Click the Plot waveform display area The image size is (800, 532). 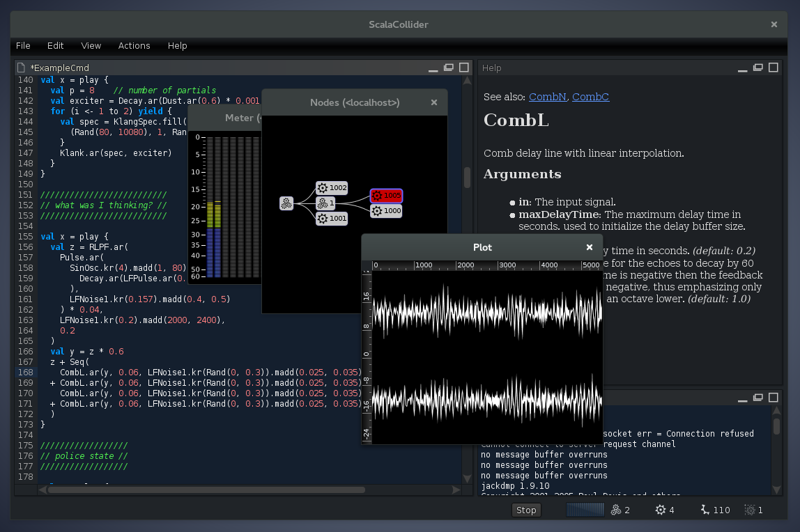(x=486, y=357)
